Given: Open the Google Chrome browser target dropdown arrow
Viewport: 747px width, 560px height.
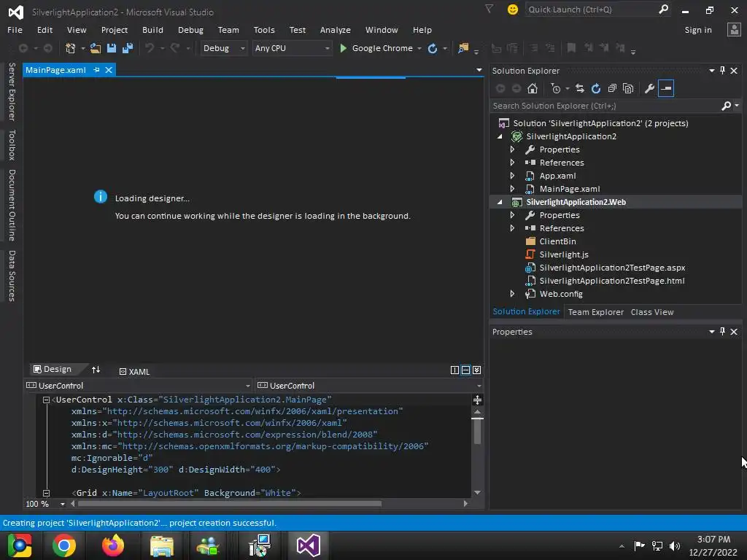Looking at the screenshot, I should click(x=419, y=49).
